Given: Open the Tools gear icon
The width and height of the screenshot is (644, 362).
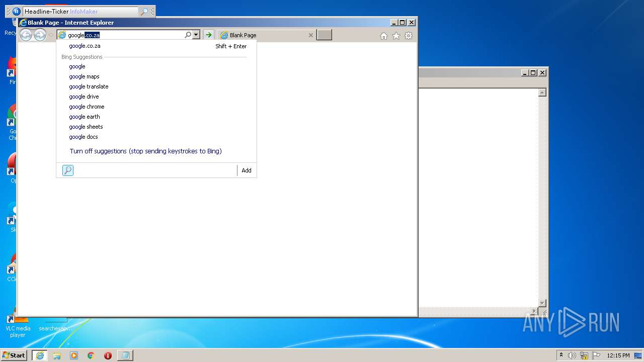Looking at the screenshot, I should coord(409,36).
